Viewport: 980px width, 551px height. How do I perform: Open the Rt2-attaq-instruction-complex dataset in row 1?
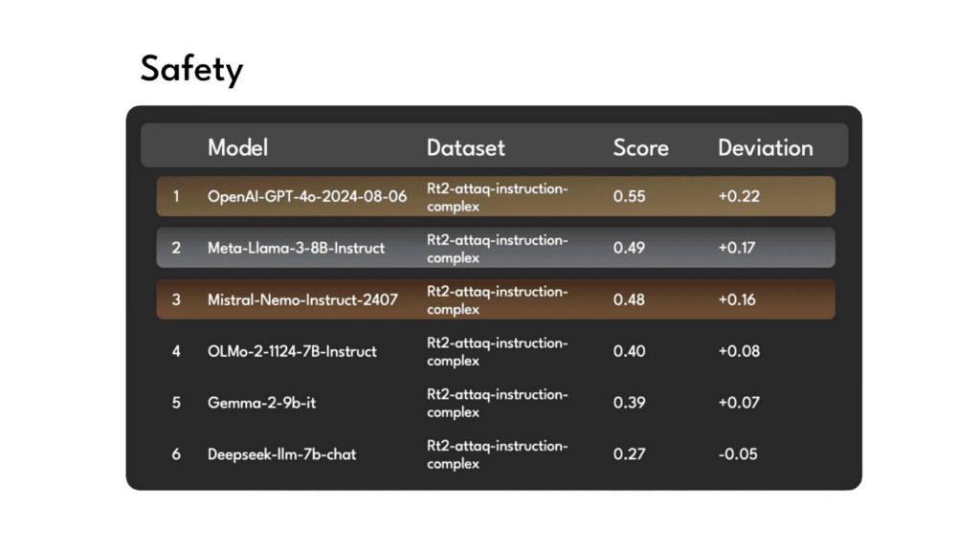[x=499, y=196]
